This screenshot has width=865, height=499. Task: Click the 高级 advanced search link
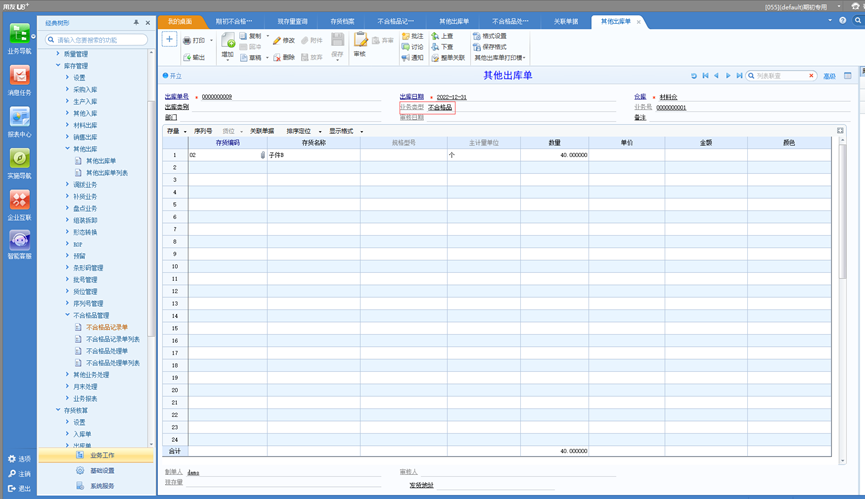(x=829, y=76)
